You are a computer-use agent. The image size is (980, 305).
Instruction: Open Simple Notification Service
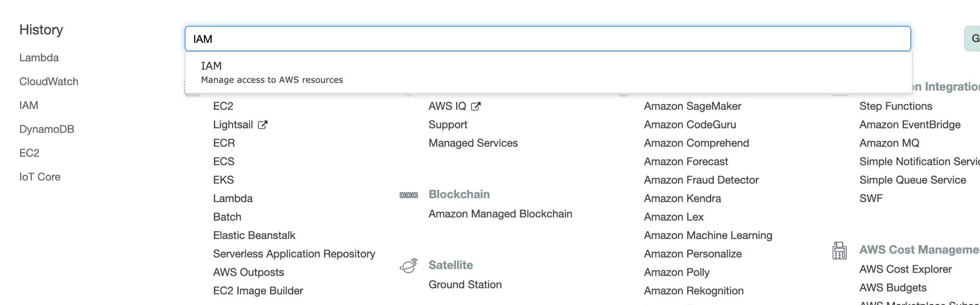coord(920,162)
